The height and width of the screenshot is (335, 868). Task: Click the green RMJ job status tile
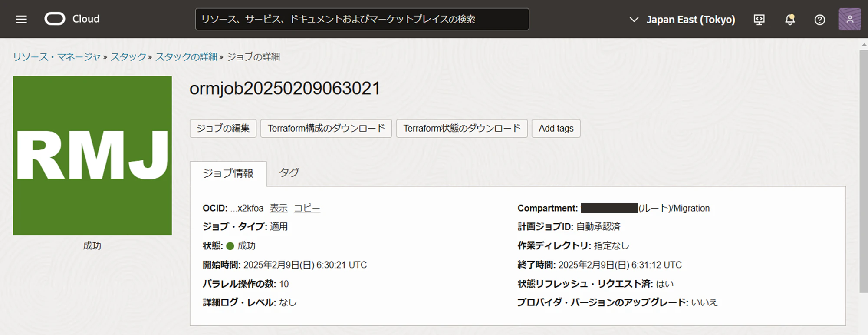(x=92, y=156)
